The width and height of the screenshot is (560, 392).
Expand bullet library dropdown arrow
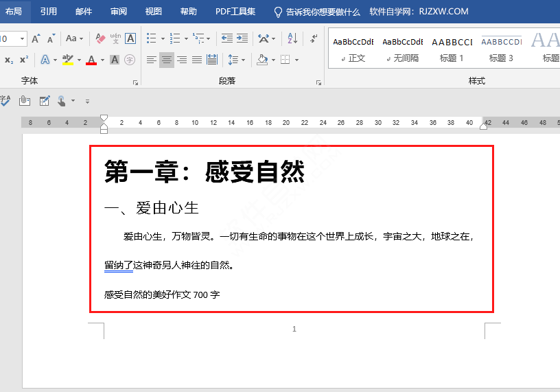[x=163, y=39]
